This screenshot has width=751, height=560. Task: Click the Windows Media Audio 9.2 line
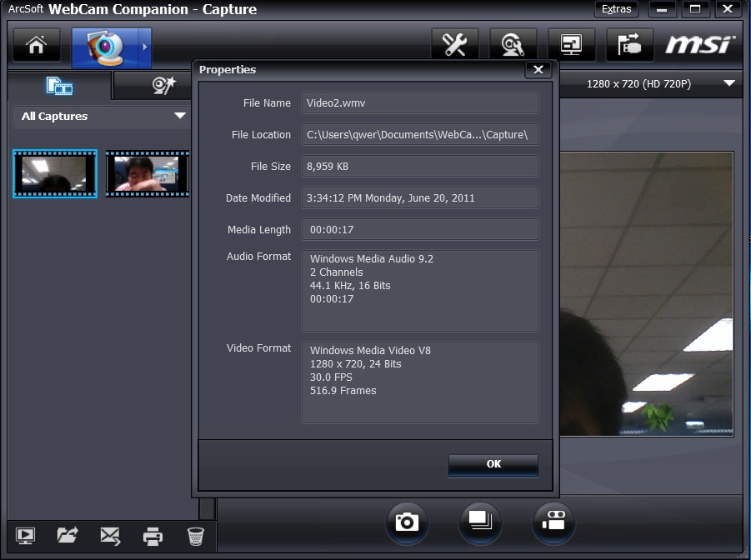click(x=371, y=258)
